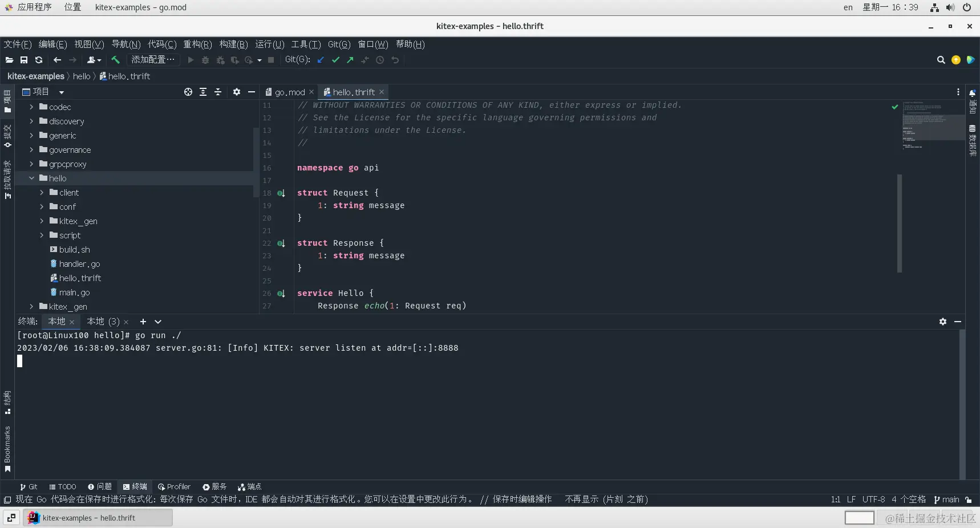Click Collapse All in project panel
980x528 pixels.
pyautogui.click(x=218, y=92)
